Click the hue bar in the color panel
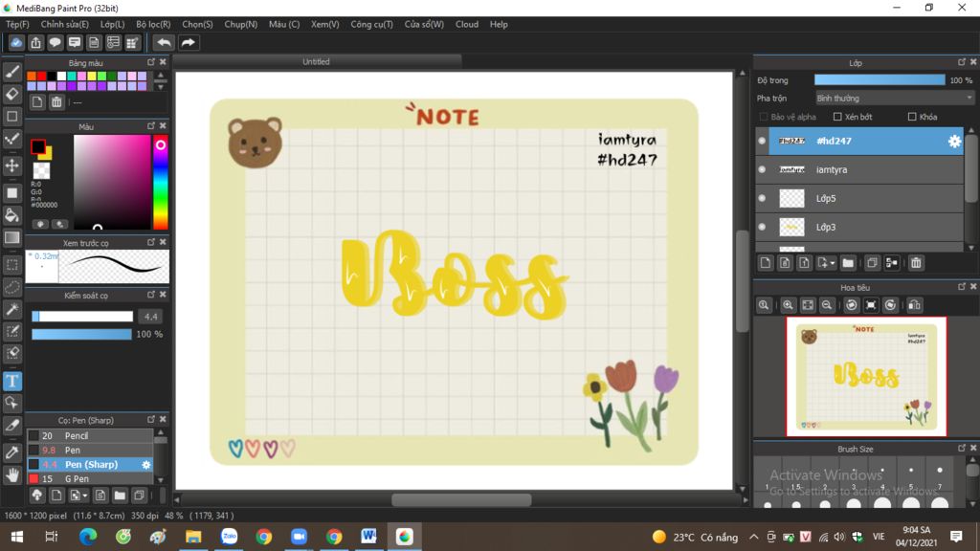The image size is (980, 551). click(161, 183)
